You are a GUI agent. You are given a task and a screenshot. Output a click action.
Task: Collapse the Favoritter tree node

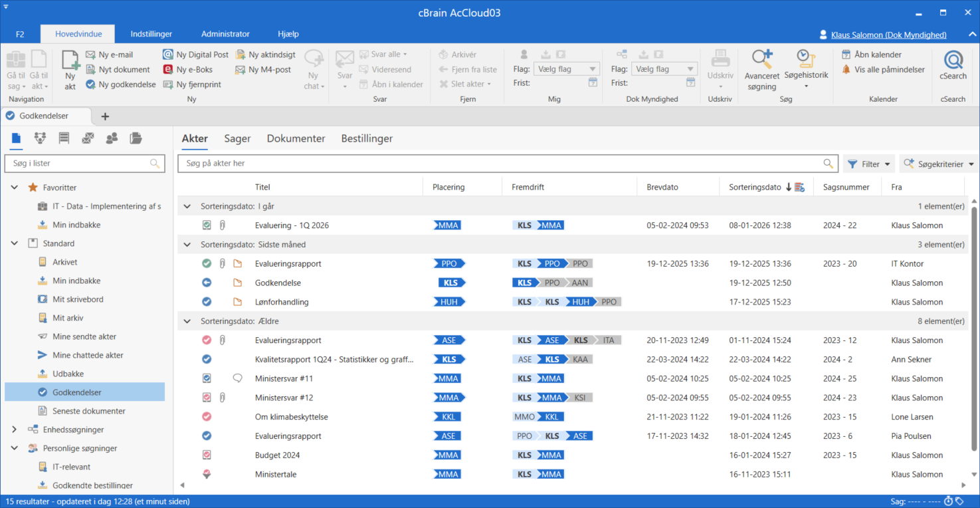pyautogui.click(x=15, y=188)
